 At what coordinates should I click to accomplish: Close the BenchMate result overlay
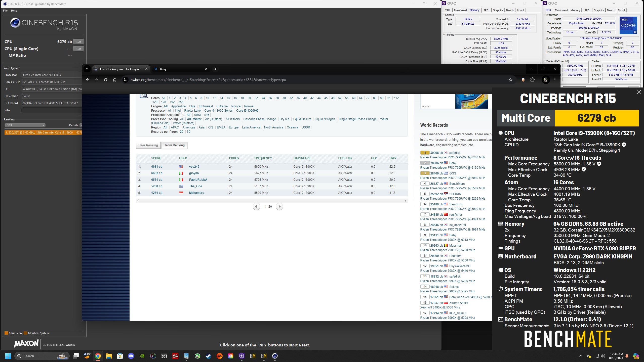[x=639, y=92]
